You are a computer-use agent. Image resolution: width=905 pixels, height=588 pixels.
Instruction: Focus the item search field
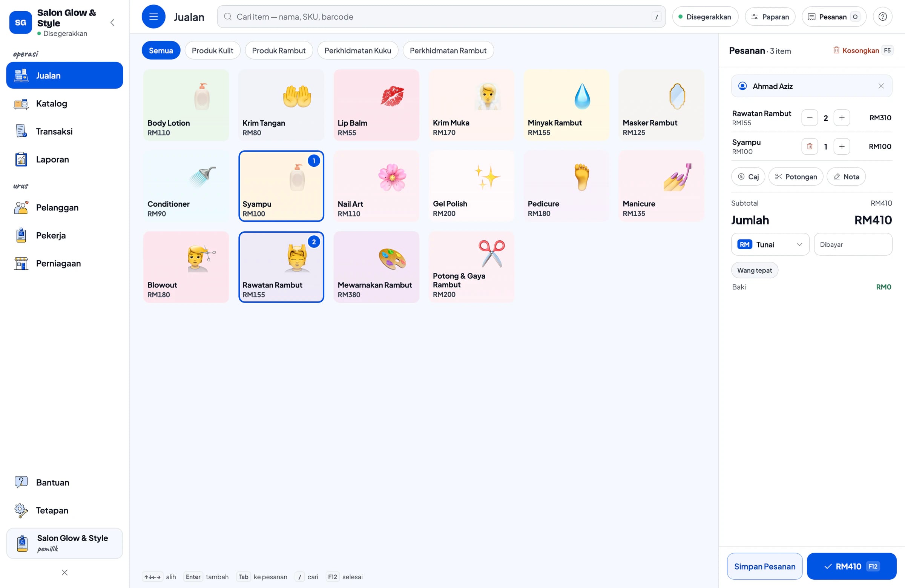pos(441,16)
